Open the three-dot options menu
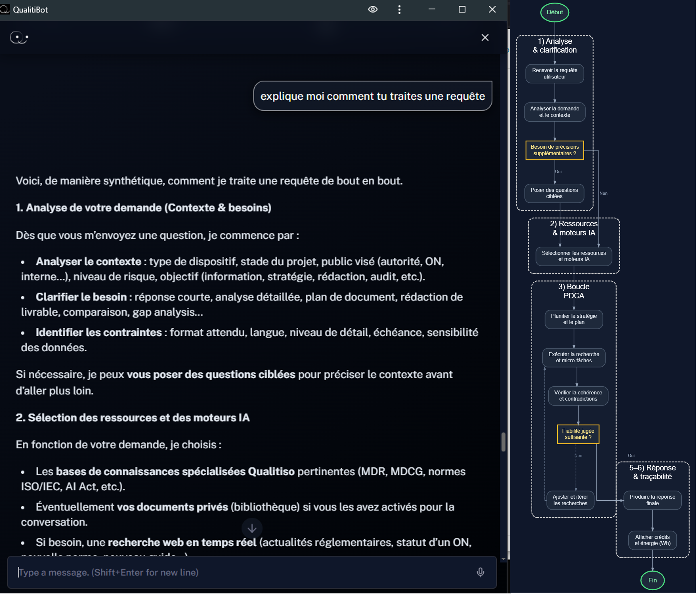700x596 pixels. point(399,9)
